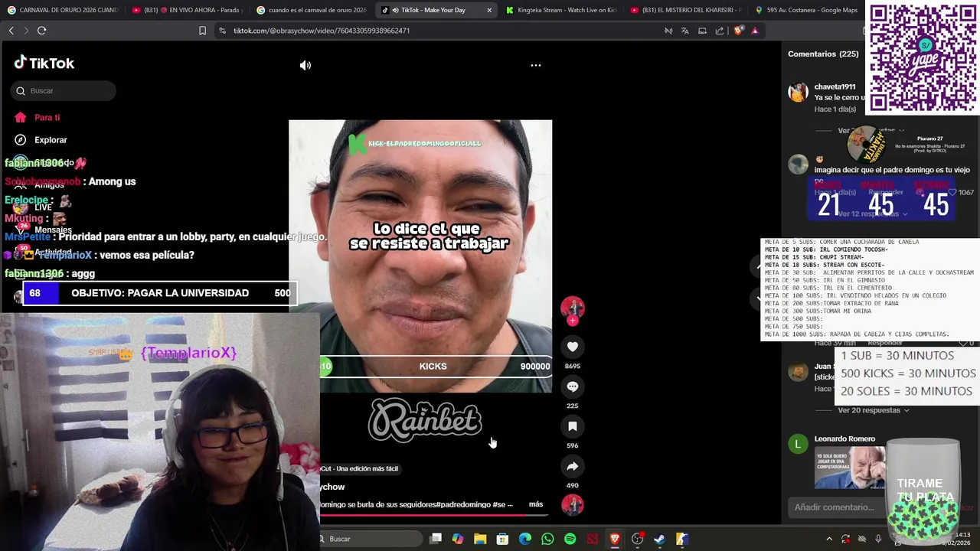Click the Windows taskbar Buscar search

369,539
